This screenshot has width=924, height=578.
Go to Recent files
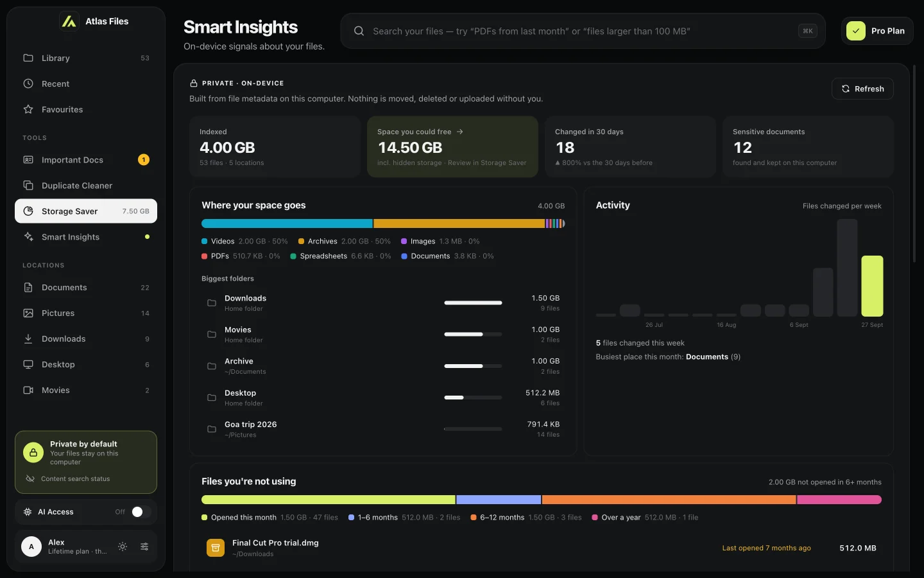86,83
